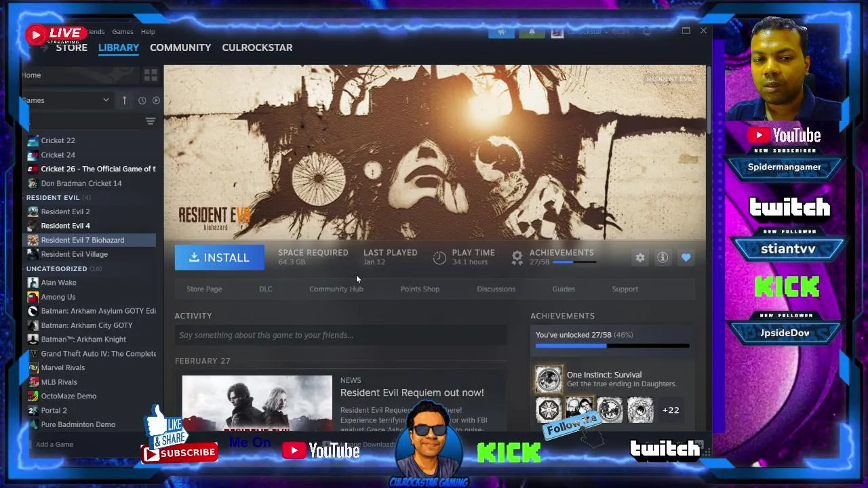Open the Games filter dropdown
Screen dimensions: 868x488
(66, 100)
